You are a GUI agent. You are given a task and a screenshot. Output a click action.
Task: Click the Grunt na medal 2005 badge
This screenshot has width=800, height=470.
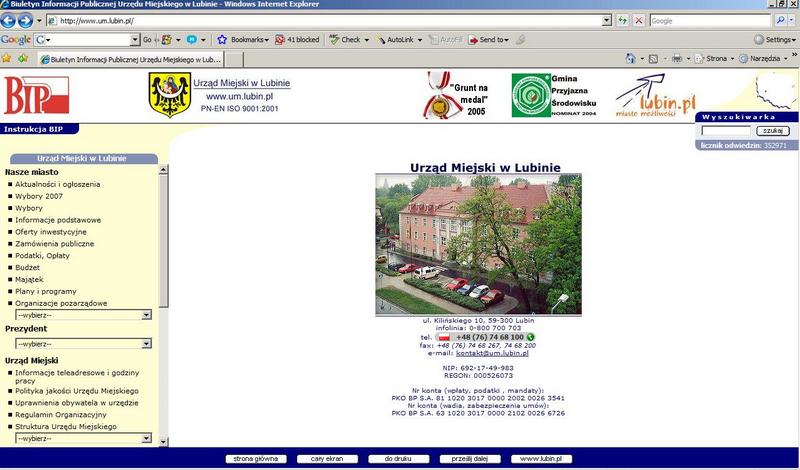(x=456, y=95)
